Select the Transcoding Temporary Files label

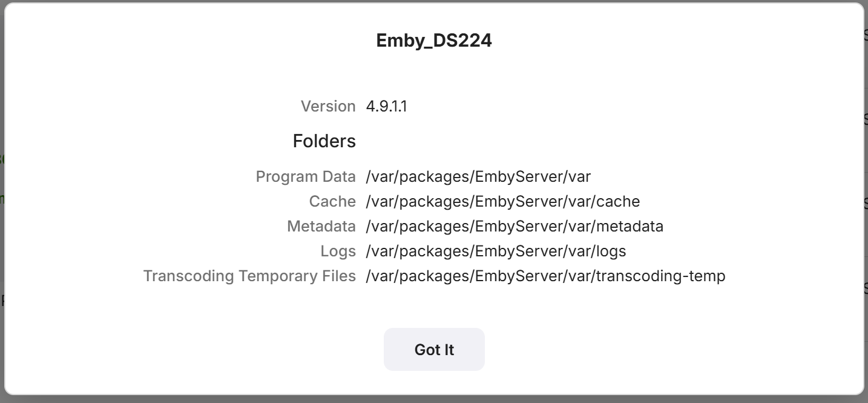249,276
